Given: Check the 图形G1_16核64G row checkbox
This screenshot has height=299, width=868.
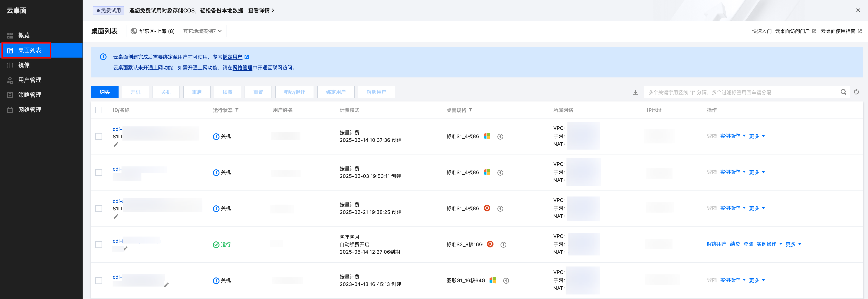Looking at the screenshot, I should (99, 281).
